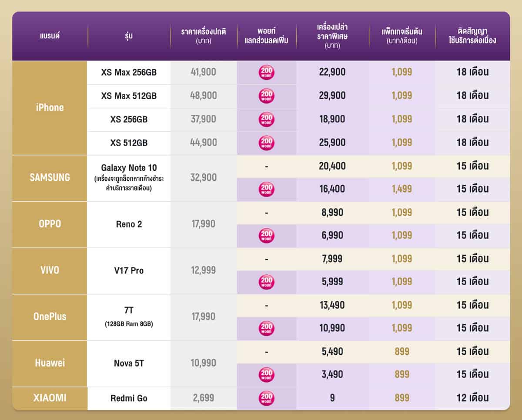Viewport: 522px width, 420px height.
Task: Click the special price 13,490
Action: pos(332,306)
